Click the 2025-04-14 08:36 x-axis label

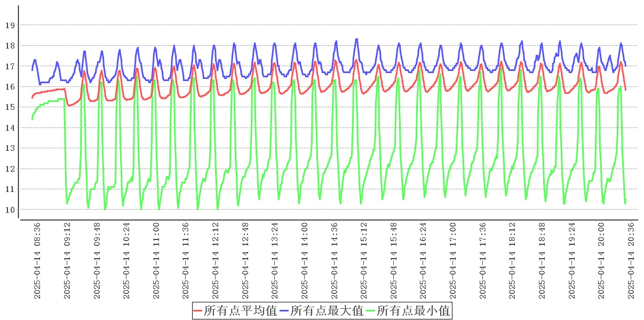[x=37, y=261]
